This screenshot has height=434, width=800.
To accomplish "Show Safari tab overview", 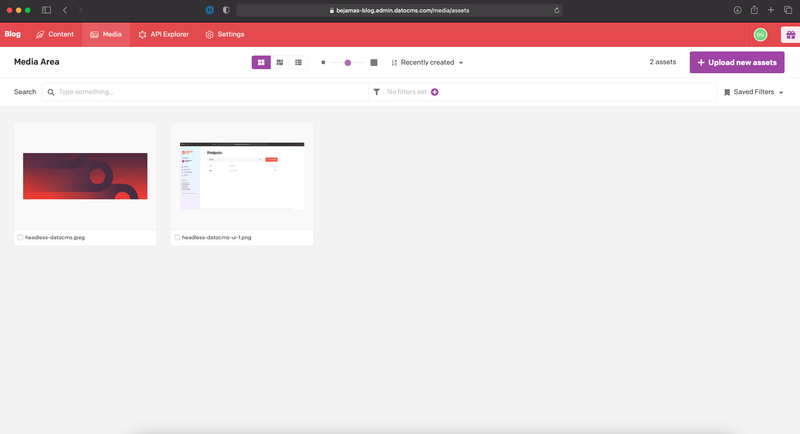I will [788, 10].
